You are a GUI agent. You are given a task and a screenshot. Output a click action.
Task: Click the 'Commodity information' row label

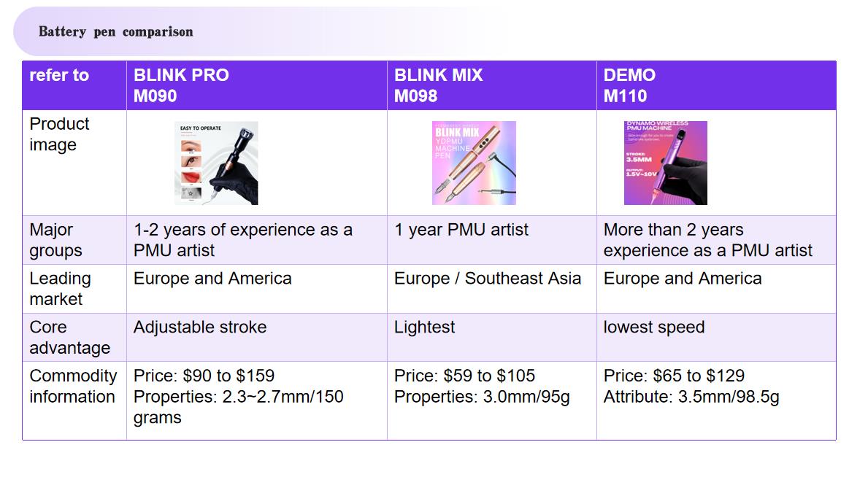74,400
